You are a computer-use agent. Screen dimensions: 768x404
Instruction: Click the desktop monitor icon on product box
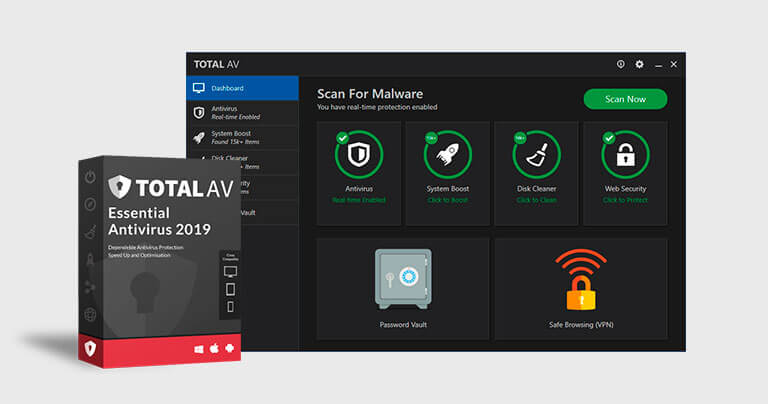230,271
